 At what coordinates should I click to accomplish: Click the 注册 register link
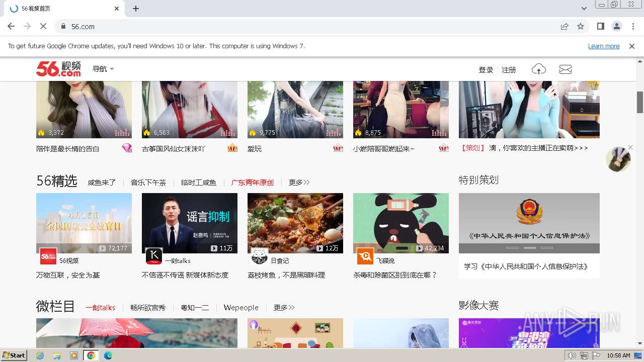509,70
